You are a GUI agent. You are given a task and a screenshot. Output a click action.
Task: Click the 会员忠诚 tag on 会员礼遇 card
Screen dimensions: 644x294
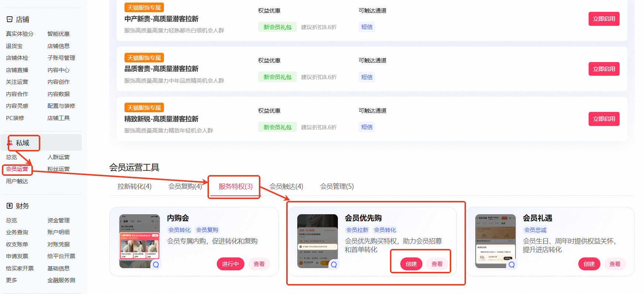535,230
